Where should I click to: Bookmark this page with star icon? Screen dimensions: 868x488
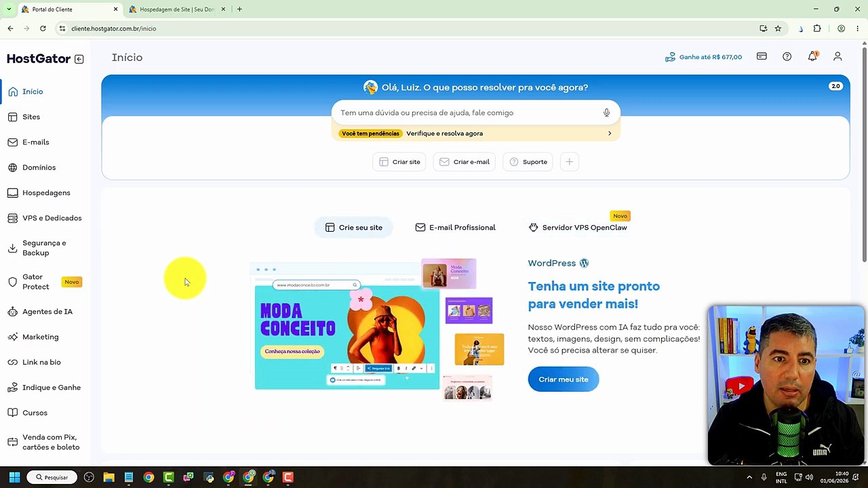(x=778, y=28)
